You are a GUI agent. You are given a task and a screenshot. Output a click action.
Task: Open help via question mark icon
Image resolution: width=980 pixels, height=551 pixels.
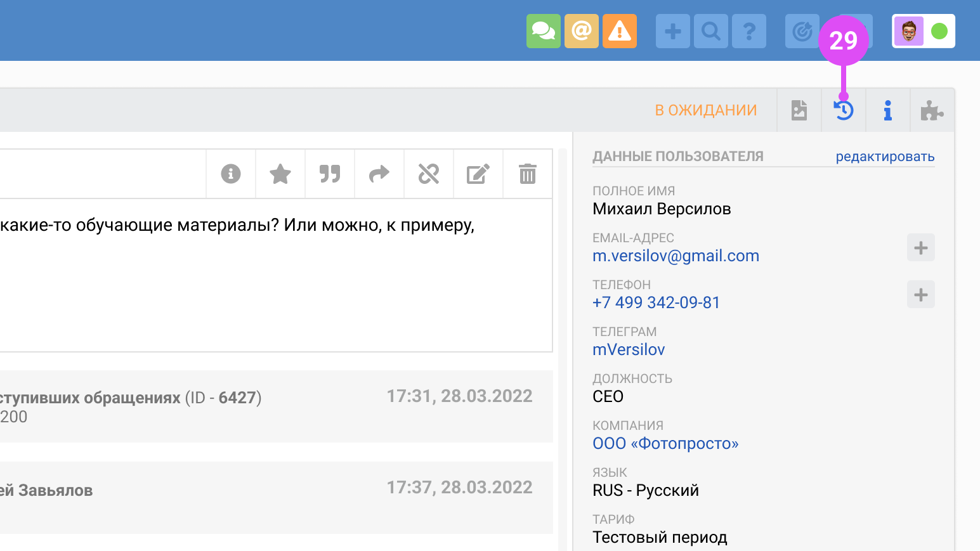tap(748, 31)
